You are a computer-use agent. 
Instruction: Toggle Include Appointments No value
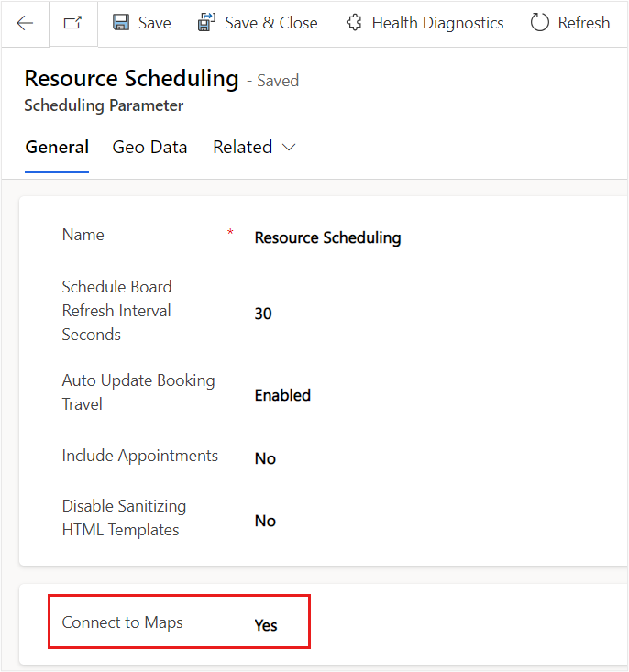[265, 458]
